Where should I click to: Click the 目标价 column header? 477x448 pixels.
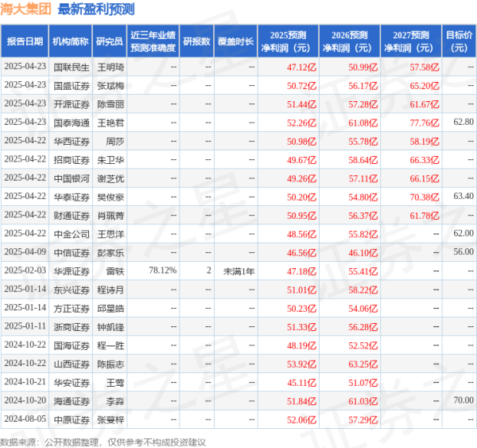click(459, 41)
